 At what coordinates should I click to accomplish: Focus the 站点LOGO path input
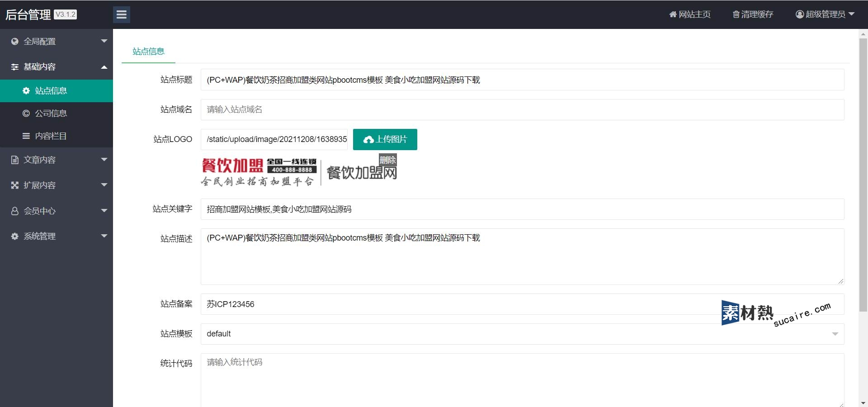(274, 139)
